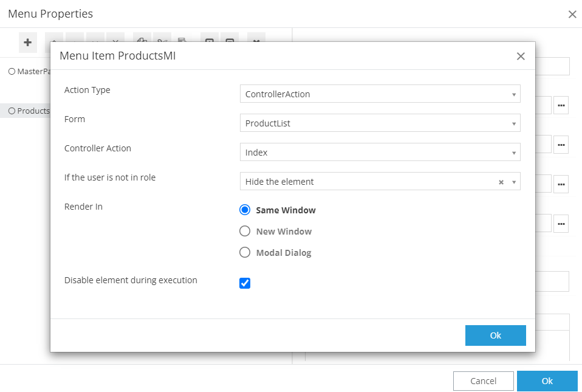The image size is (582, 392).
Task: Click Cancel in Menu Properties
Action: pyautogui.click(x=483, y=381)
